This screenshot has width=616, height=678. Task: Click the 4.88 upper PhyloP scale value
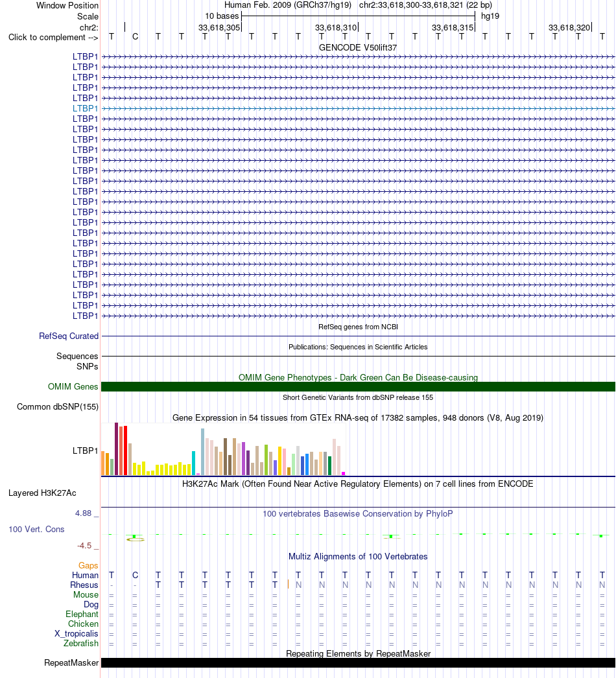(x=84, y=513)
